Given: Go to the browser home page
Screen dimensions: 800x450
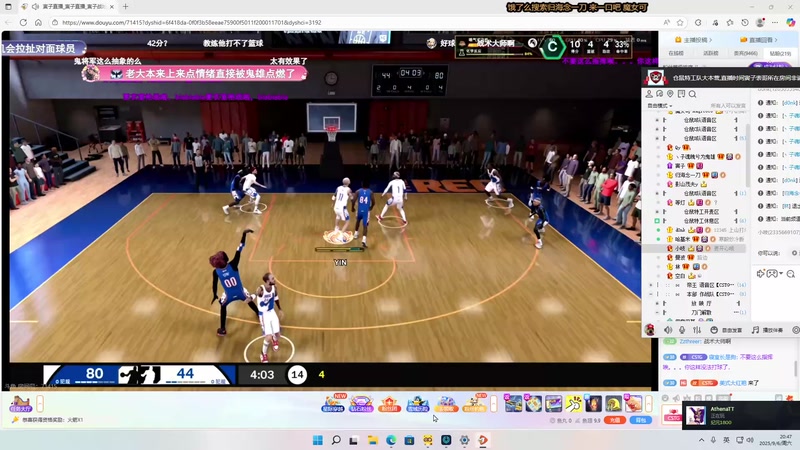Looking at the screenshot, I should point(38,22).
